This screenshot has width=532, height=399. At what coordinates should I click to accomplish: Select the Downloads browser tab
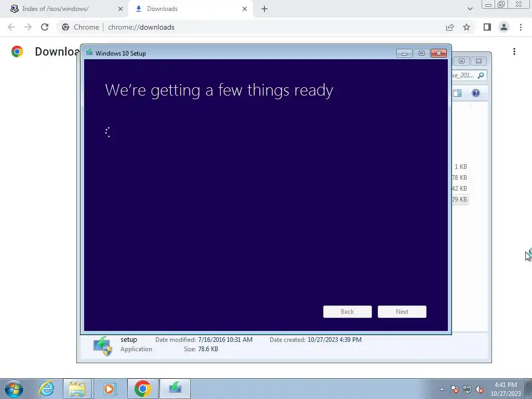191,9
